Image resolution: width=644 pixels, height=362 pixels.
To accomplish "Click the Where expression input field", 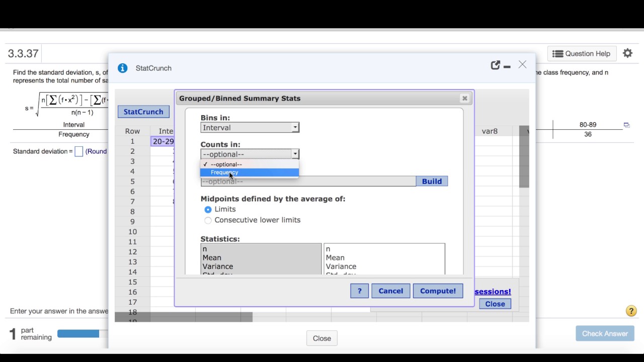I will pos(308,181).
